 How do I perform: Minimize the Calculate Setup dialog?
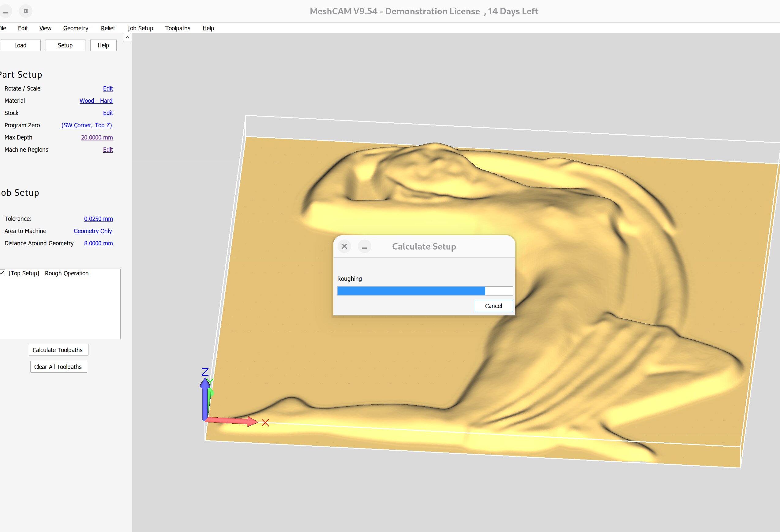(364, 246)
